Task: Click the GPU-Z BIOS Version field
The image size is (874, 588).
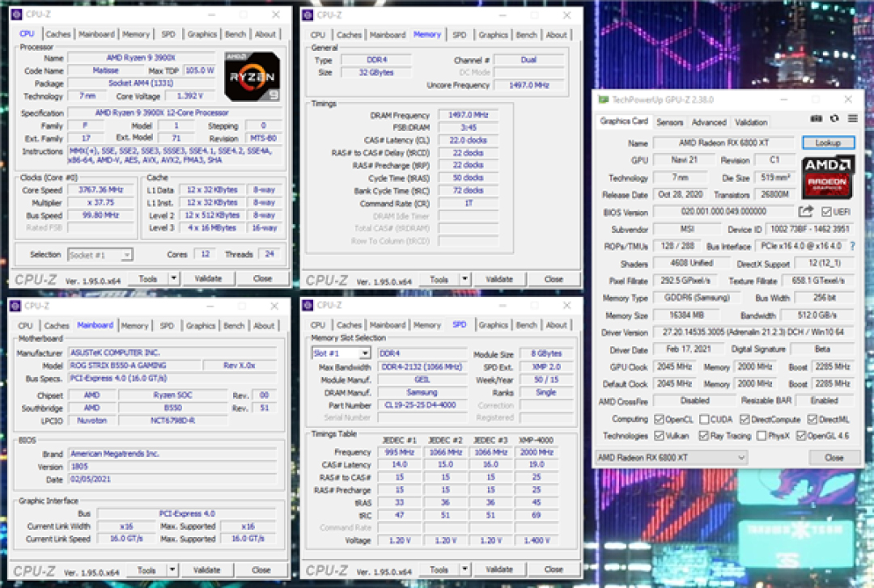Action: 723,212
